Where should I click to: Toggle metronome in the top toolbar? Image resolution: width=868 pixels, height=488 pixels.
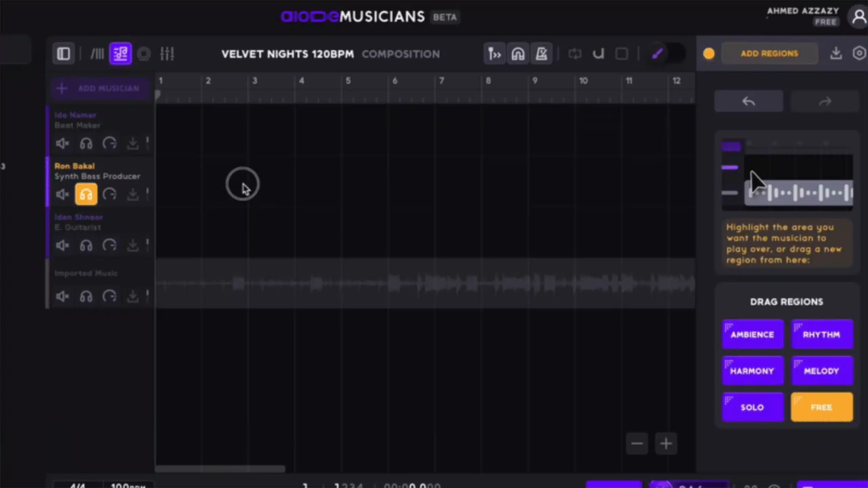541,53
